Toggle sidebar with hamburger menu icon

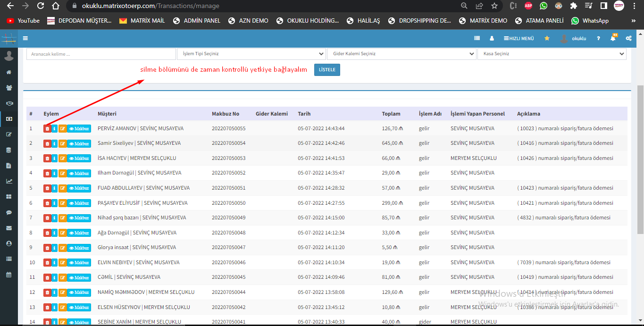click(25, 38)
